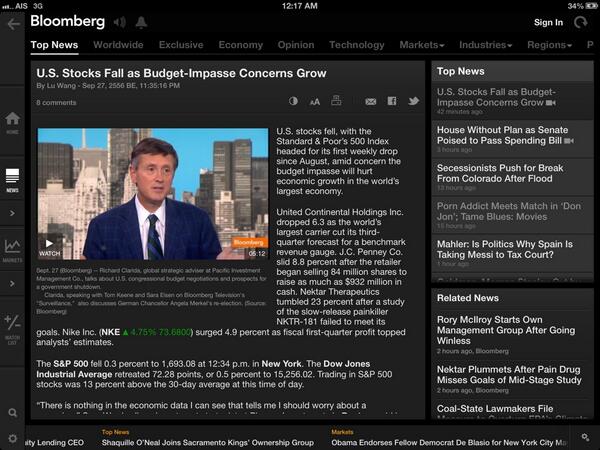The image size is (600, 450).
Task: Click the article headline 'U.S. Stocks Fall as Budget-Impasse'
Action: pyautogui.click(x=181, y=73)
